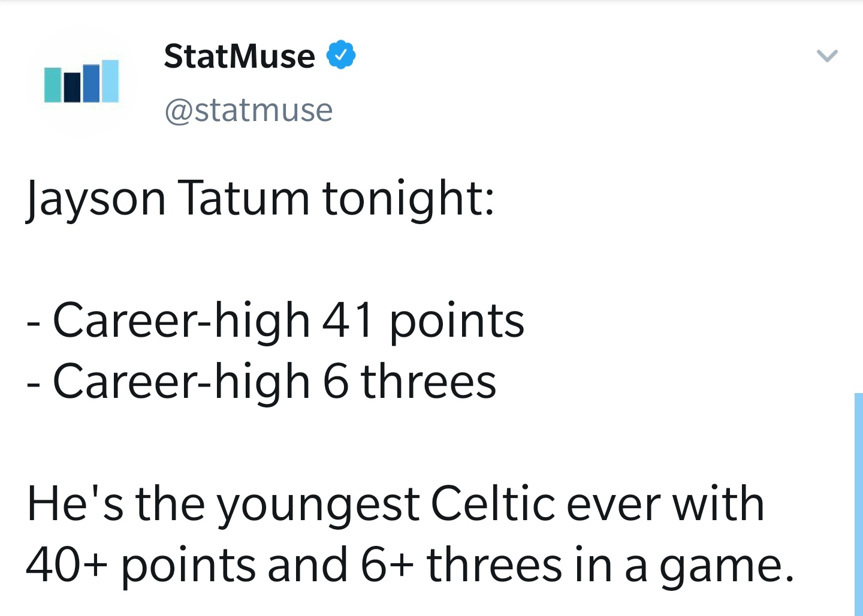863x616 pixels.
Task: Expand the tweet options chevron
Action: click(827, 56)
